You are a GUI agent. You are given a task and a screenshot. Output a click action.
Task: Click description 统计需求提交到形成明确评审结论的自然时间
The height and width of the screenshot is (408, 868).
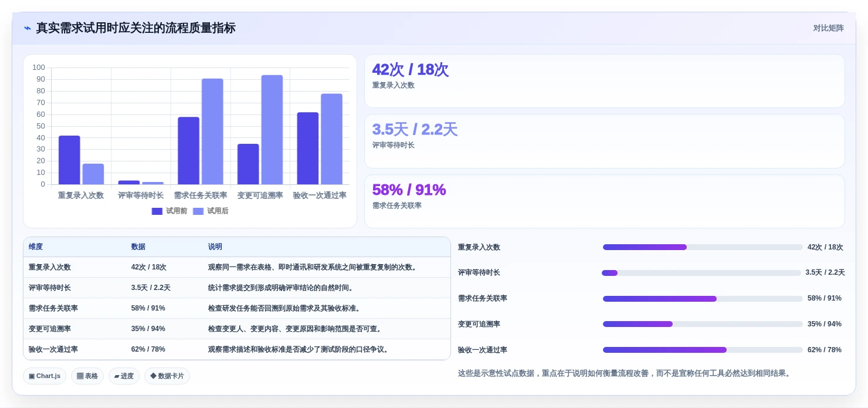(x=282, y=288)
